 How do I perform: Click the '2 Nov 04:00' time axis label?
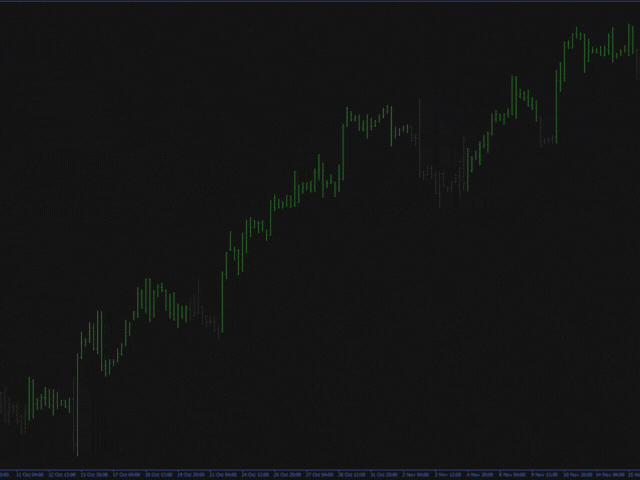(x=416, y=475)
